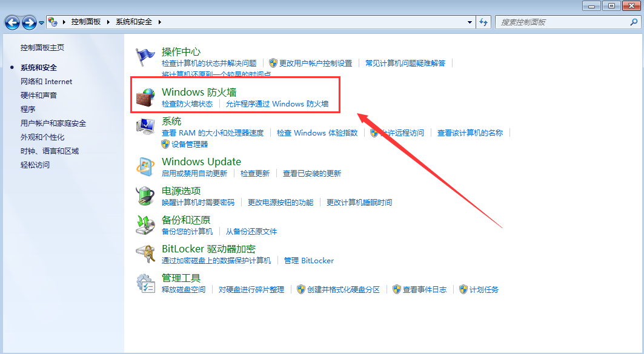
Task: Click 控制面板 in the address breadcrumb
Action: coord(86,22)
